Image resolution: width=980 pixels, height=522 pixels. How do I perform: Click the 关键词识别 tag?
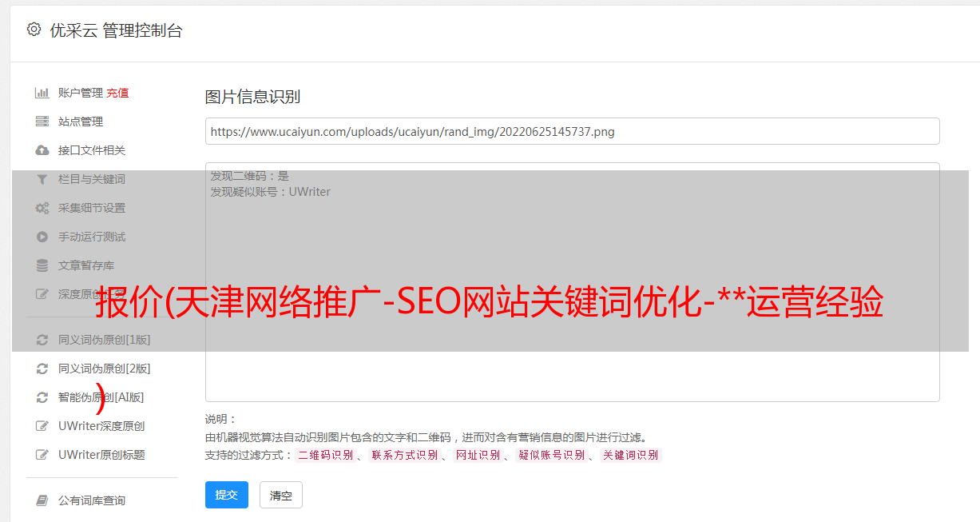point(631,455)
